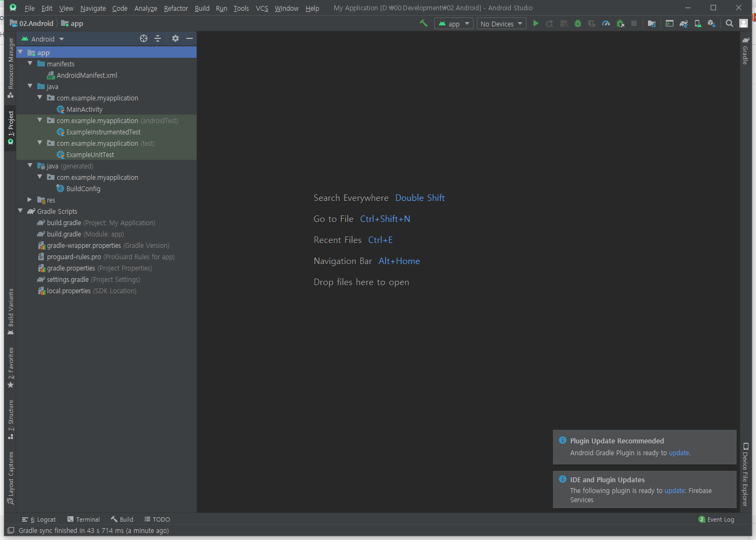Click the Run with Coverage icon

click(592, 23)
